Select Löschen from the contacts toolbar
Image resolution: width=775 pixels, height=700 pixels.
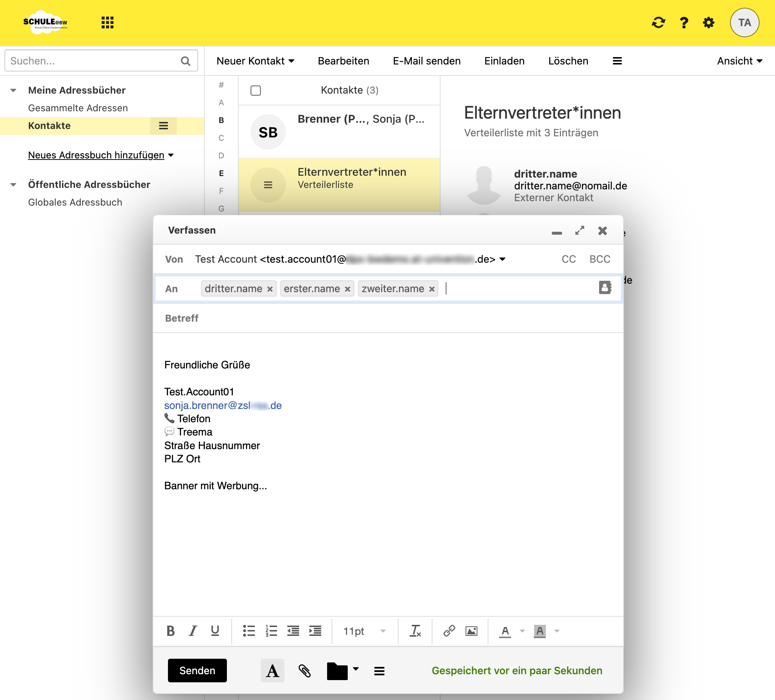tap(568, 61)
